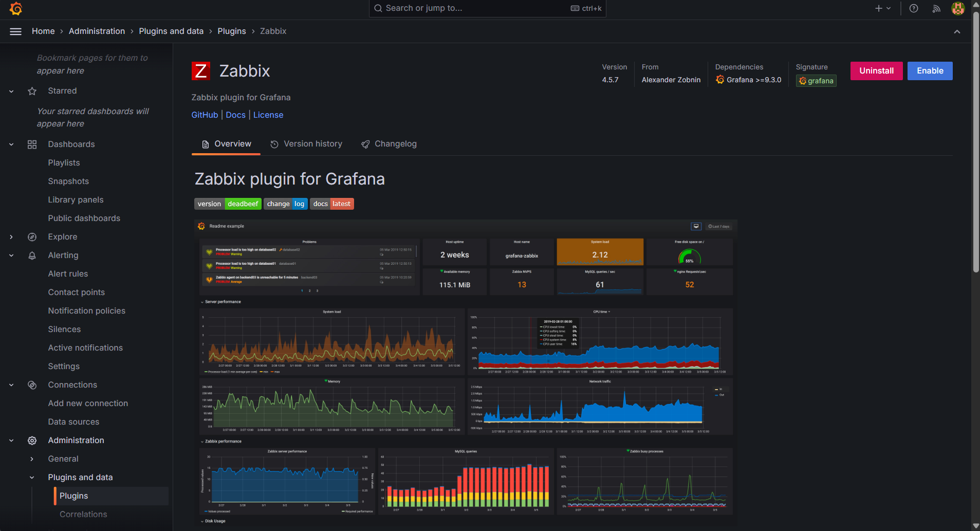This screenshot has width=980, height=531.
Task: Switch to the Overview tab
Action: click(226, 144)
